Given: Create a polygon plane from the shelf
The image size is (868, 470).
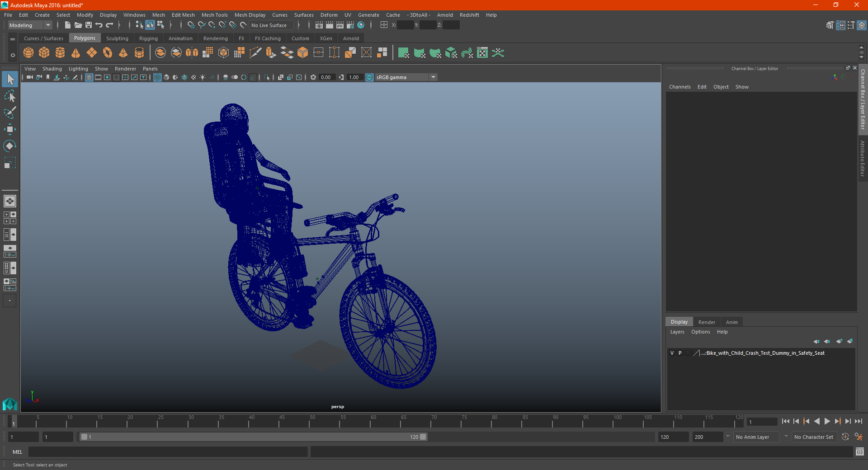Looking at the screenshot, I should [x=92, y=53].
